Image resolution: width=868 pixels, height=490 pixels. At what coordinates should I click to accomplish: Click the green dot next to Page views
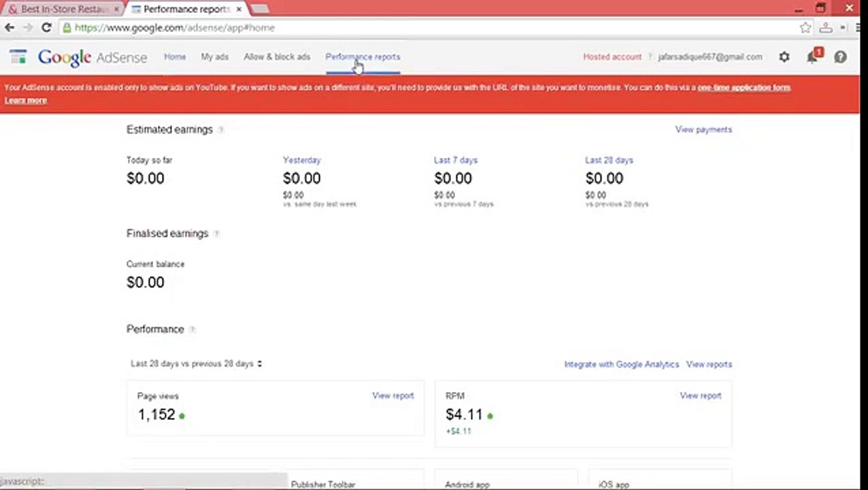tap(182, 416)
